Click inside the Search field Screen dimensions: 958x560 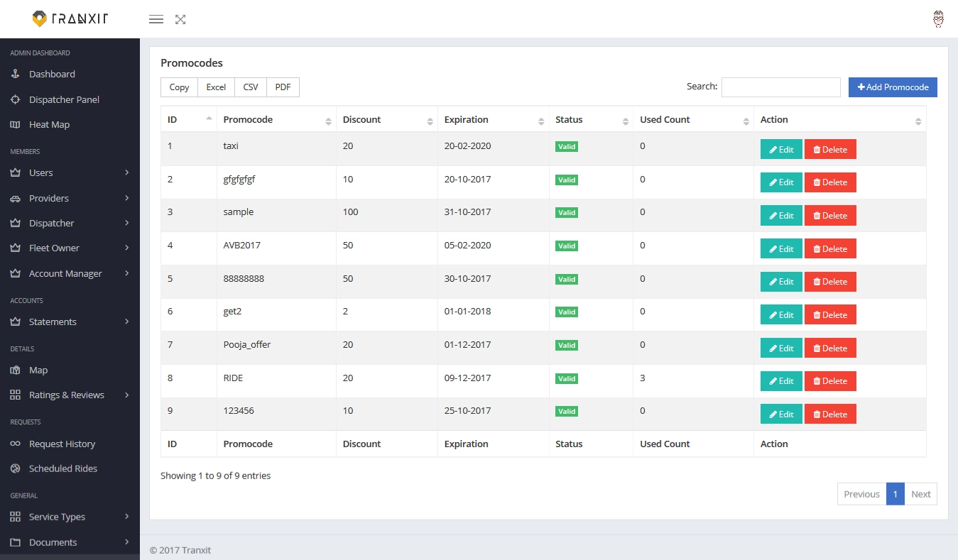coord(780,87)
